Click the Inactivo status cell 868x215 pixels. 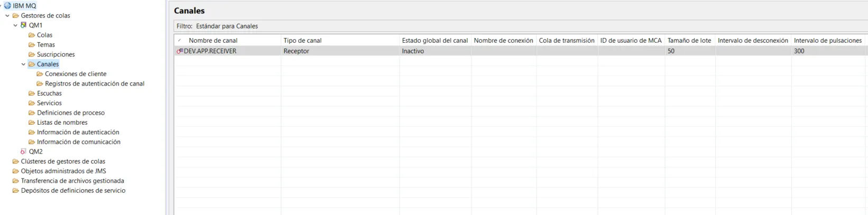pyautogui.click(x=413, y=51)
